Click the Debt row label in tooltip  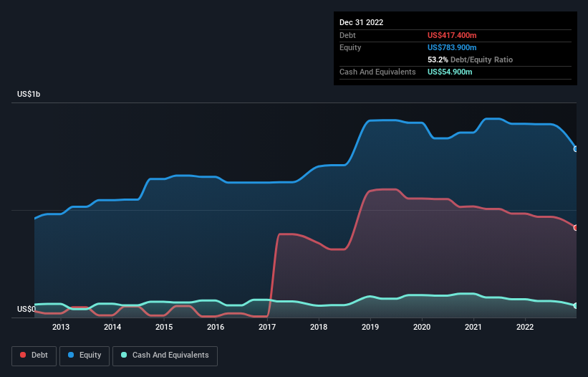[x=347, y=35]
